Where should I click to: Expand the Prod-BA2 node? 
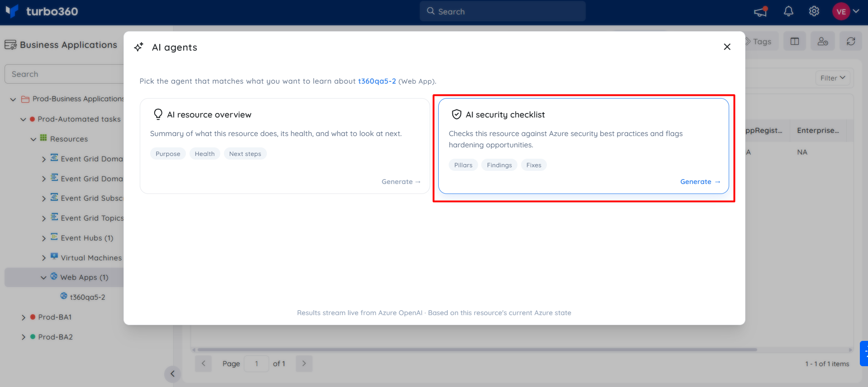click(24, 337)
